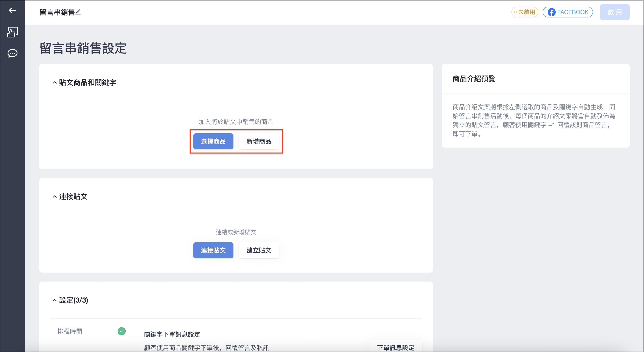Click the 關鍵字下單訊息設定 heading
The width and height of the screenshot is (644, 352).
coord(172,334)
